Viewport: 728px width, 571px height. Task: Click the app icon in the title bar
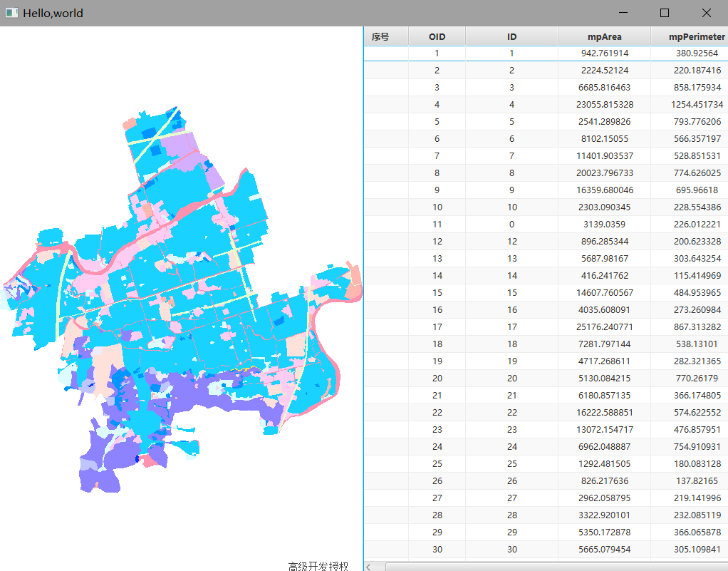pos(11,13)
